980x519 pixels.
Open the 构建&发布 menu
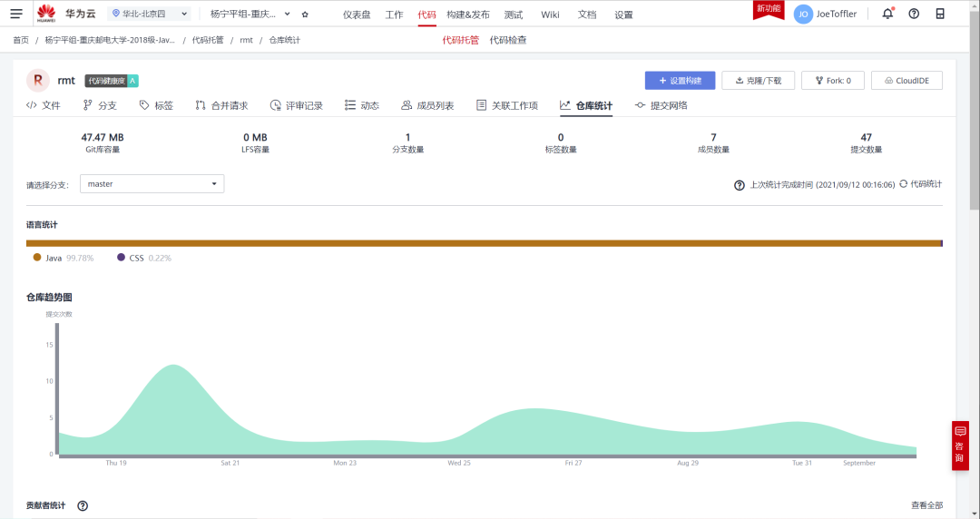(468, 15)
